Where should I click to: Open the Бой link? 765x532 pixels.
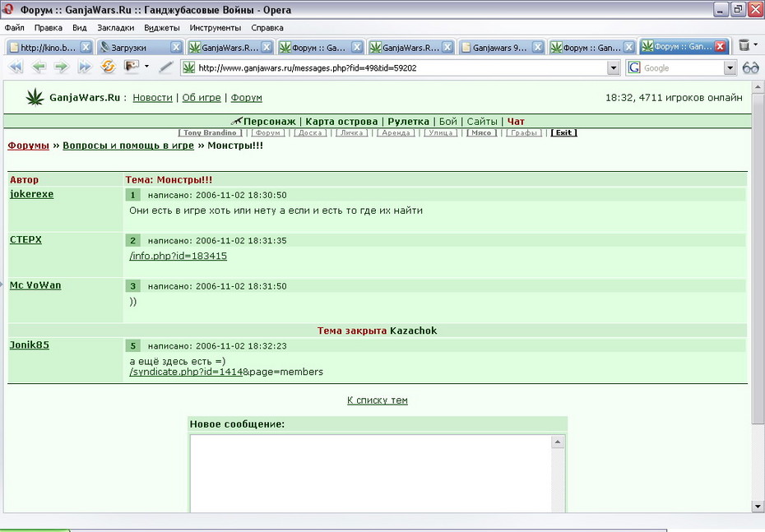point(447,122)
